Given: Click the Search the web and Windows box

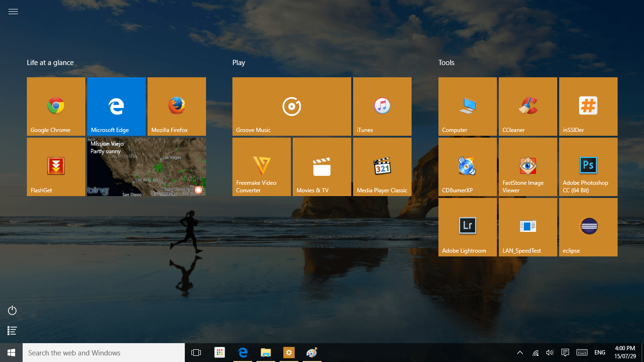Looking at the screenshot, I should click(x=104, y=353).
